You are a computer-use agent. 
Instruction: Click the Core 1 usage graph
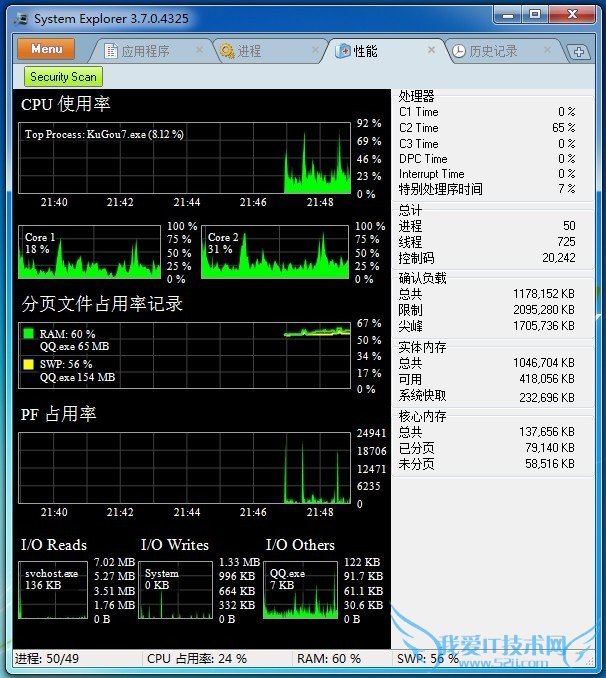[x=90, y=252]
